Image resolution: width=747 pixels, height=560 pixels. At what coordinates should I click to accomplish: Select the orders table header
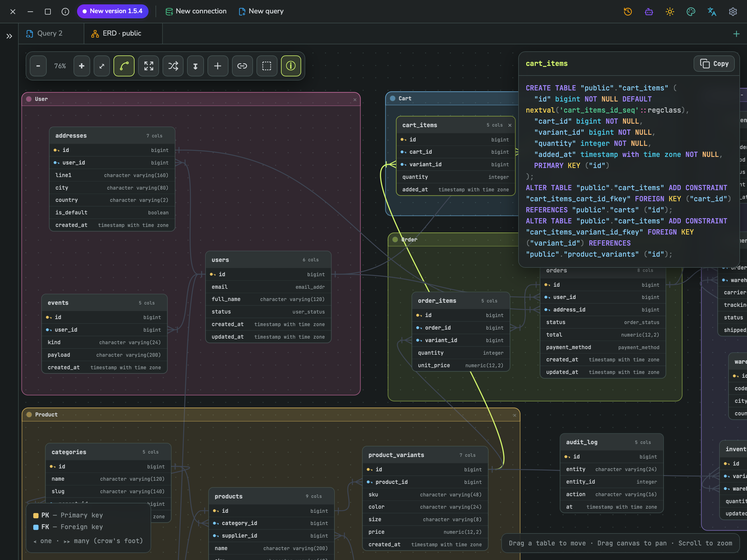pos(603,271)
